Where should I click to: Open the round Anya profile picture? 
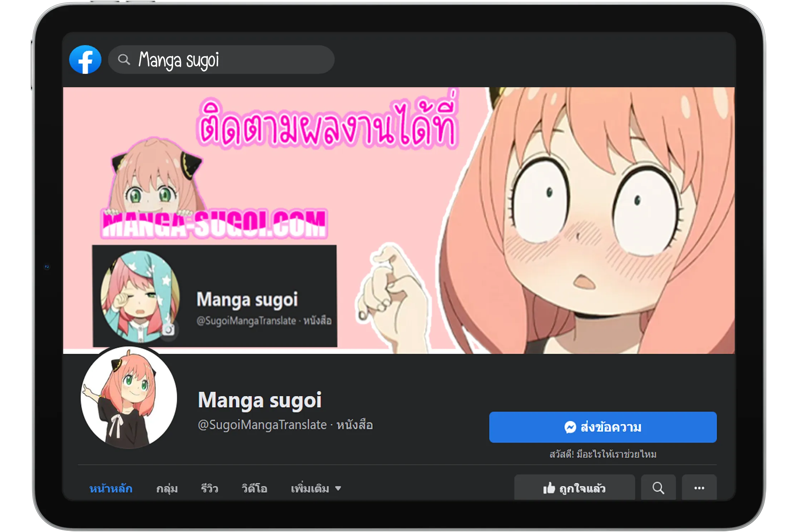[129, 397]
